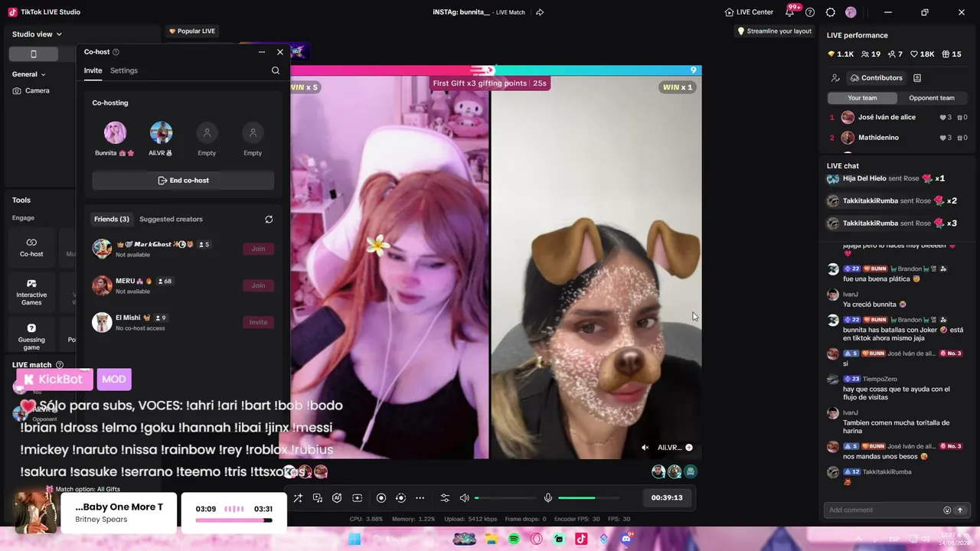
Task: Click the End co-host button
Action: (x=183, y=181)
